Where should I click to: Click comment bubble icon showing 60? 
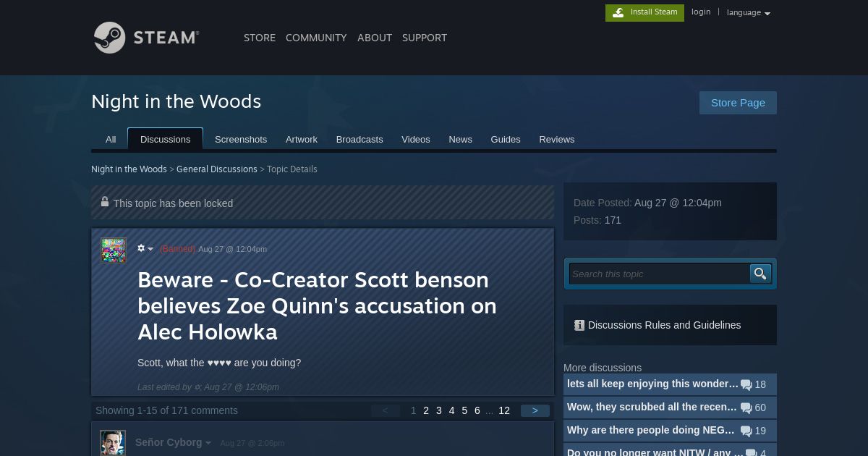pos(746,408)
